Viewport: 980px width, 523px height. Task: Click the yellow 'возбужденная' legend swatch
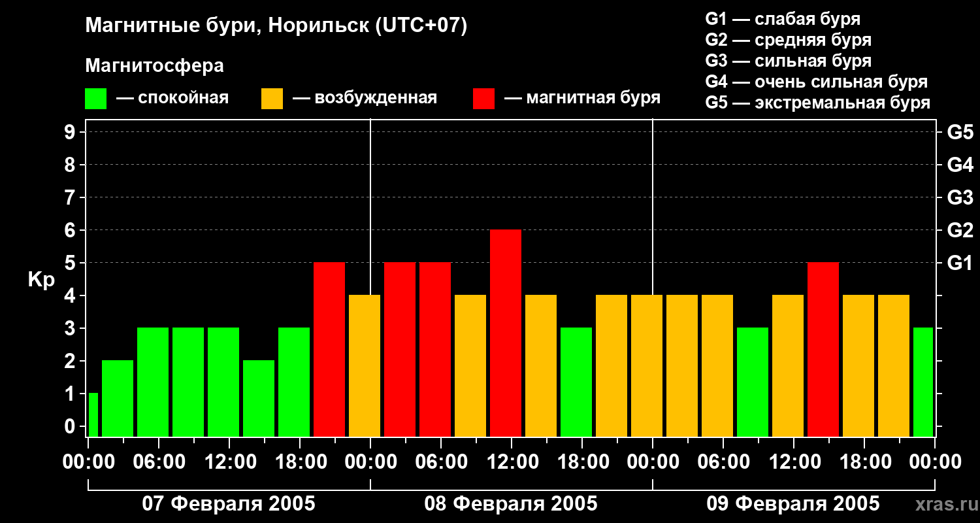[272, 99]
